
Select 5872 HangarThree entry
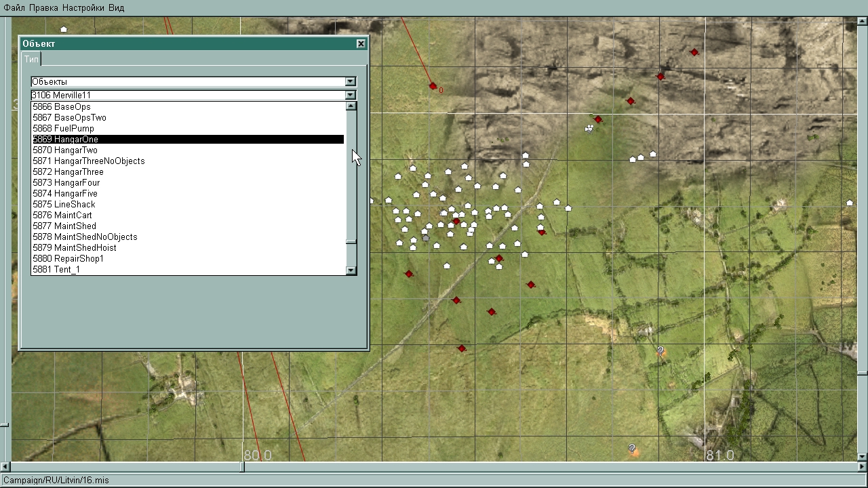coord(189,172)
